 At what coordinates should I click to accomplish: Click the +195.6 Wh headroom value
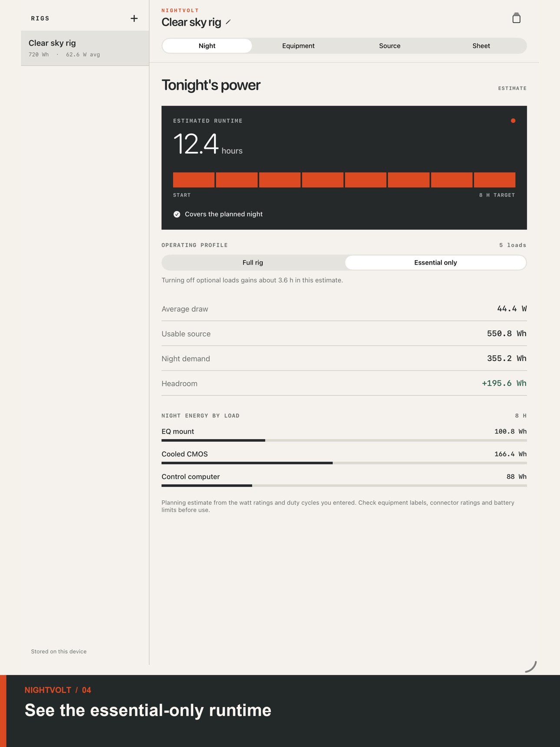point(504,383)
